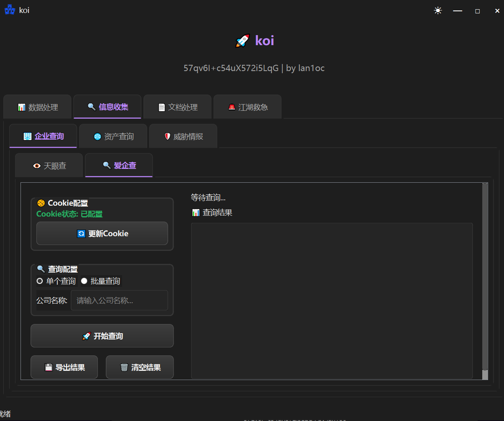Viewport: 504px width, 421px height.
Task: Open the 江湖救急 tab
Action: (x=248, y=107)
